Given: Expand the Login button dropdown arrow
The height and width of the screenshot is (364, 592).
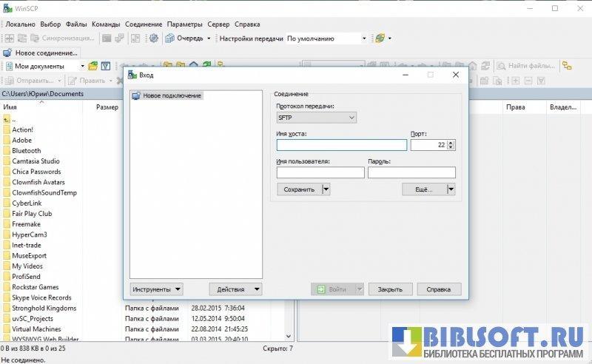Looking at the screenshot, I should pos(360,289).
